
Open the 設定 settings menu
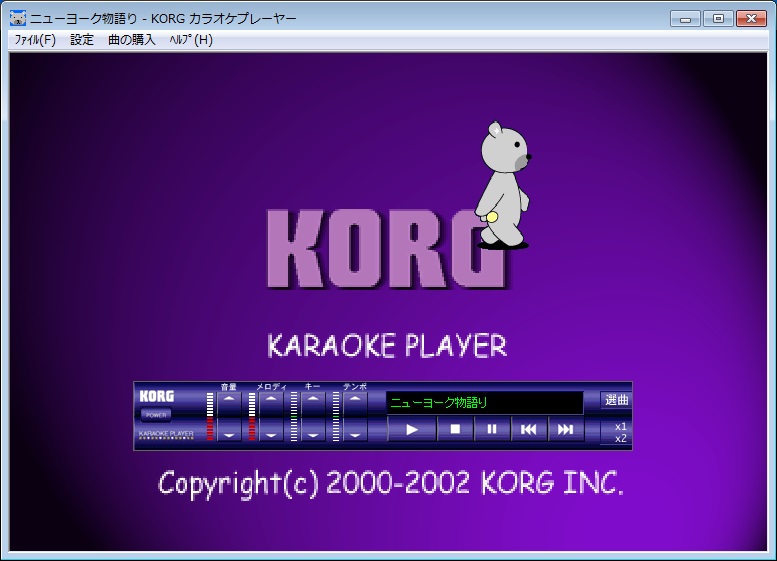[x=82, y=40]
